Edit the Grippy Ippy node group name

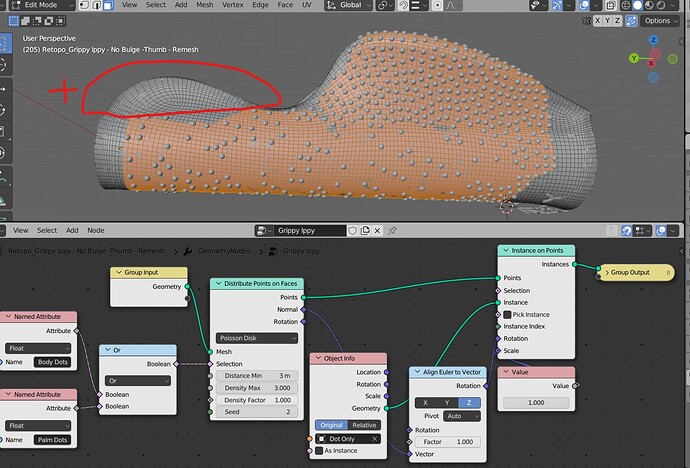click(310, 230)
